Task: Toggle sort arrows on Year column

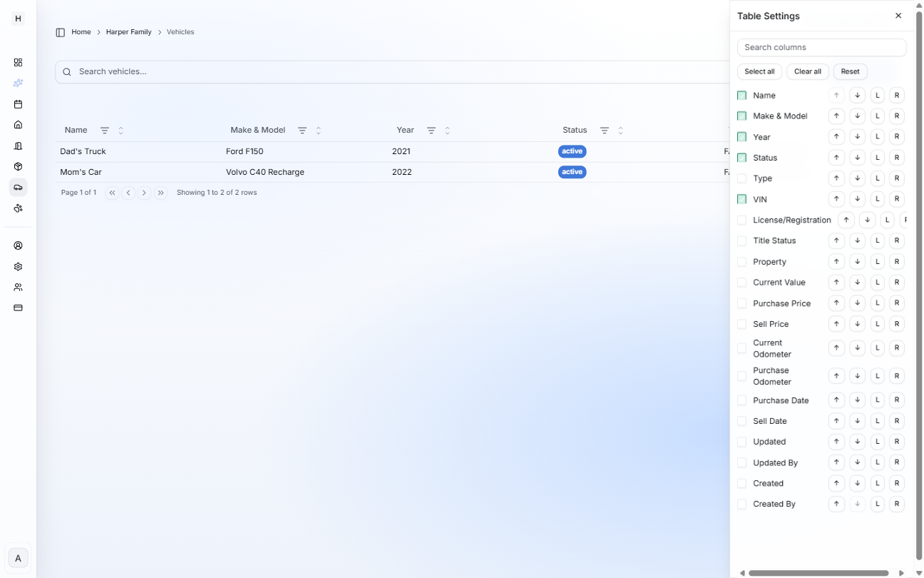Action: [448, 131]
